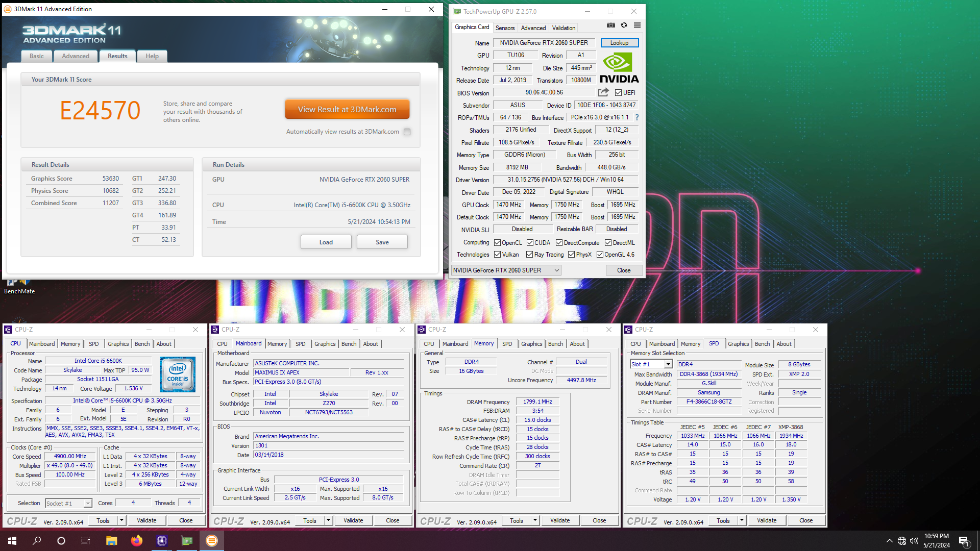Click Close button in GPU-Z
980x551 pixels.
tap(624, 270)
